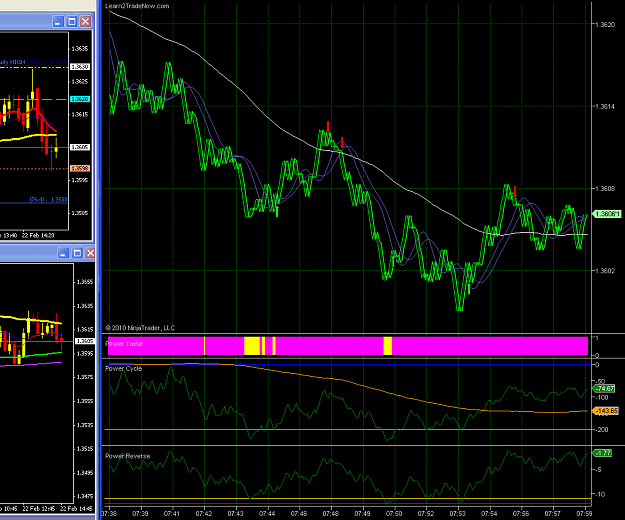Click the Learn2TradeNow.com chart title
Image resolution: width=625 pixels, height=520 pixels.
137,6
